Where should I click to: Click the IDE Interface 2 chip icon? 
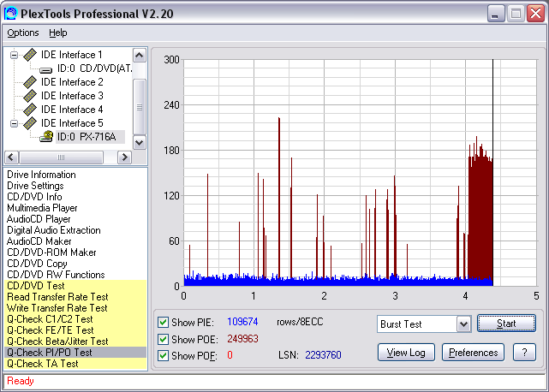(x=30, y=82)
